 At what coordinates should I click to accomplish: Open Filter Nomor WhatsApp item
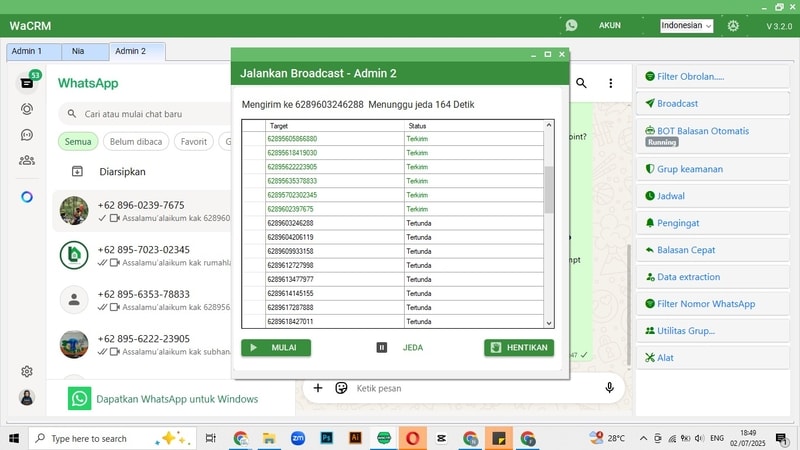tap(713, 304)
